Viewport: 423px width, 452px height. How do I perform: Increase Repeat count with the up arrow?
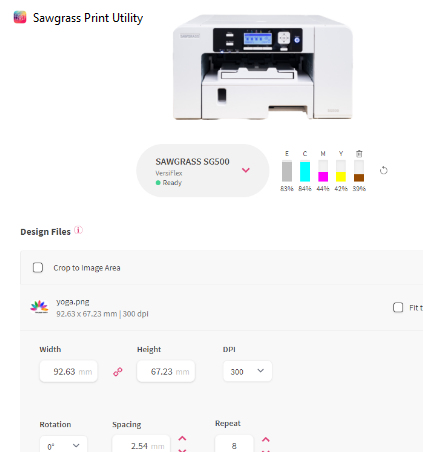(265, 440)
